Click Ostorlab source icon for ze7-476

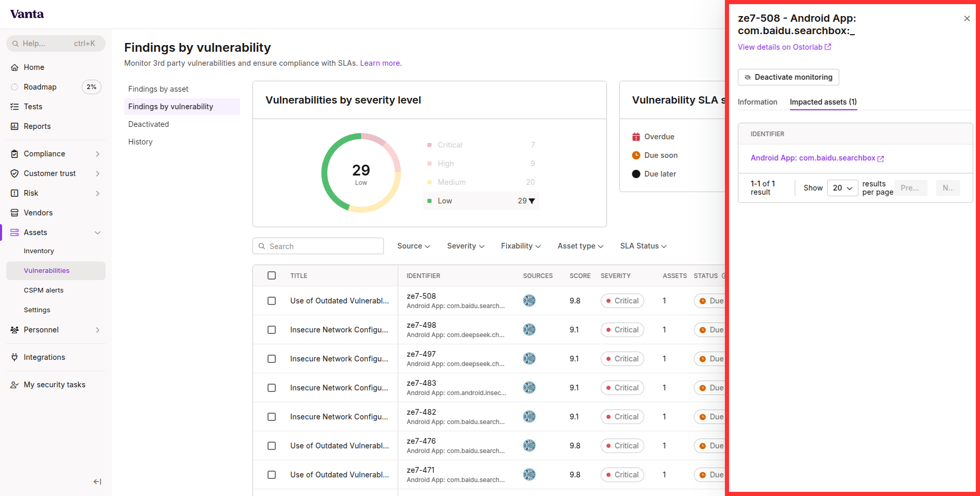529,446
